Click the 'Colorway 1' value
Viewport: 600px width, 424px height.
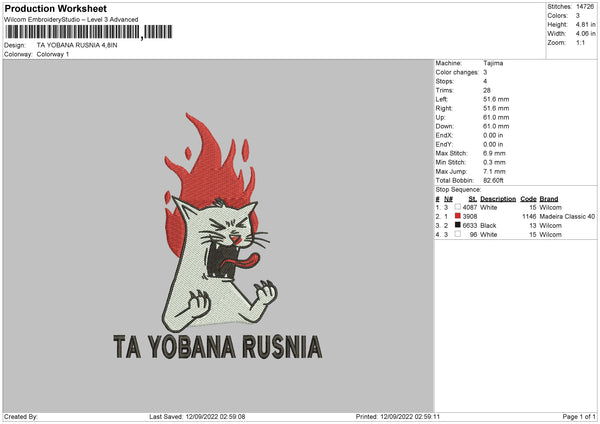click(53, 54)
